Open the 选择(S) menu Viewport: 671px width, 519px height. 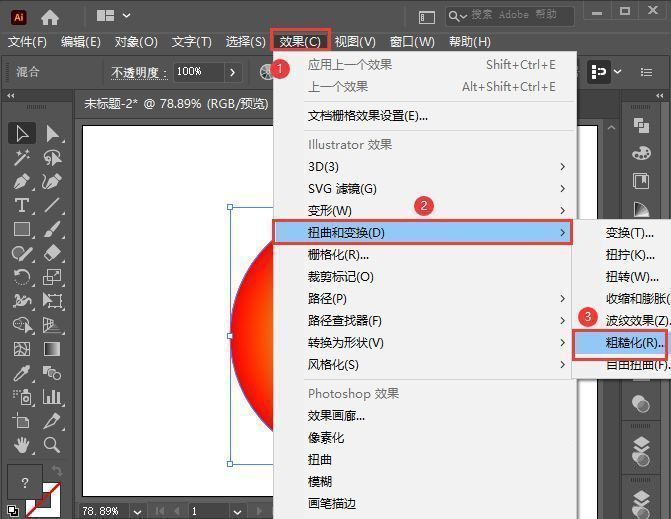coord(246,42)
